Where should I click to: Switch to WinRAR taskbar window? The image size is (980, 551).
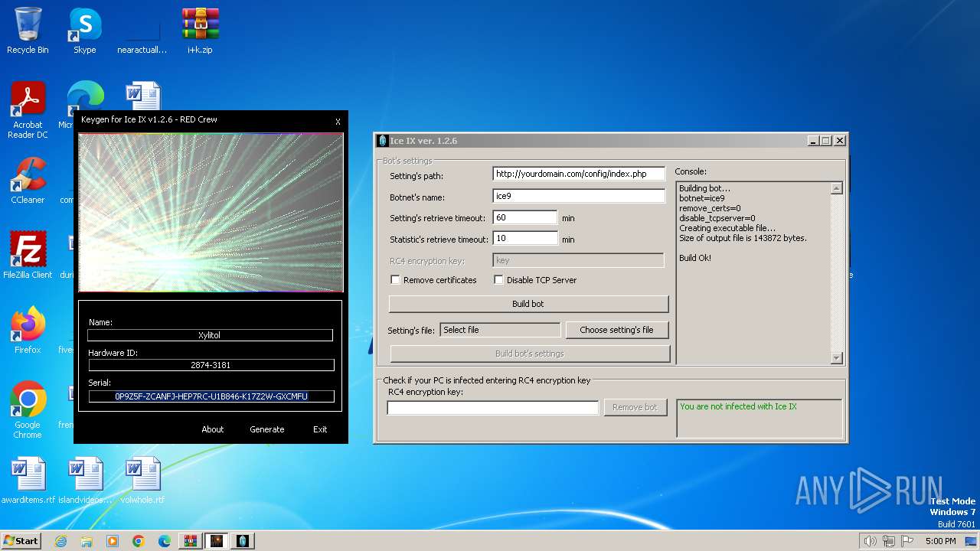click(191, 541)
